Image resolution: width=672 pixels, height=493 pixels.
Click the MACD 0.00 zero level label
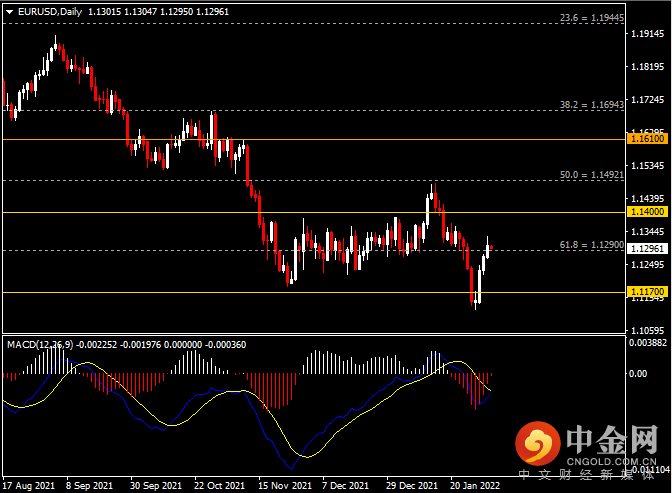point(641,374)
